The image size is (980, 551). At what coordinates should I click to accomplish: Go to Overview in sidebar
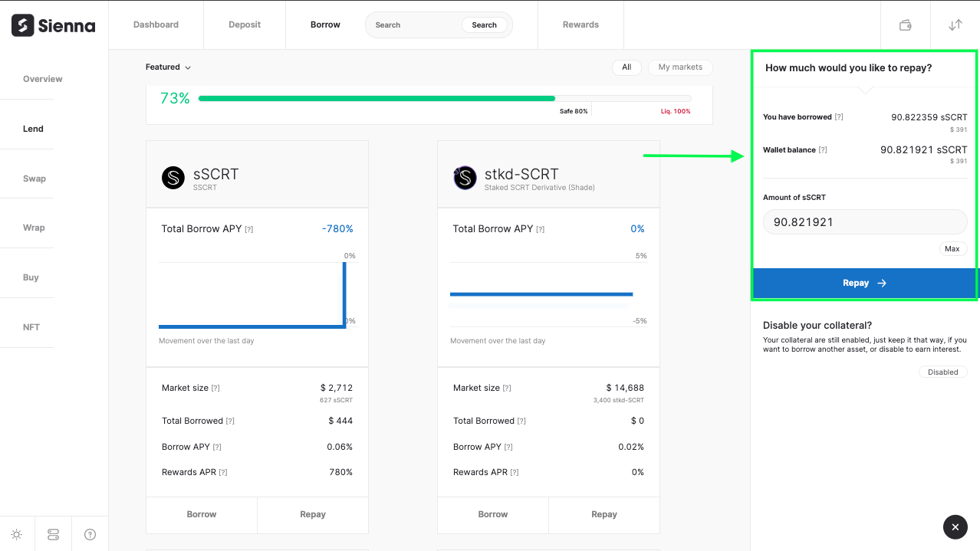pyautogui.click(x=43, y=79)
